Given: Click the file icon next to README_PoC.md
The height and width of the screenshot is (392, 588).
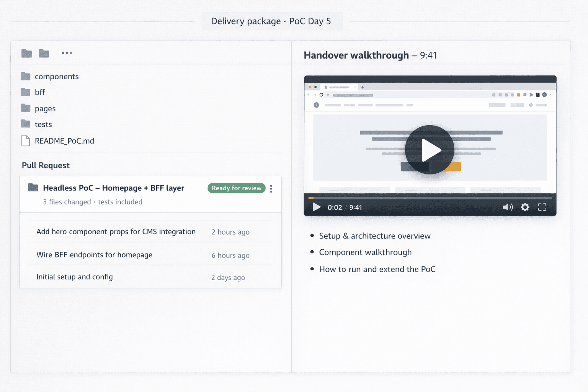Looking at the screenshot, I should tap(25, 140).
